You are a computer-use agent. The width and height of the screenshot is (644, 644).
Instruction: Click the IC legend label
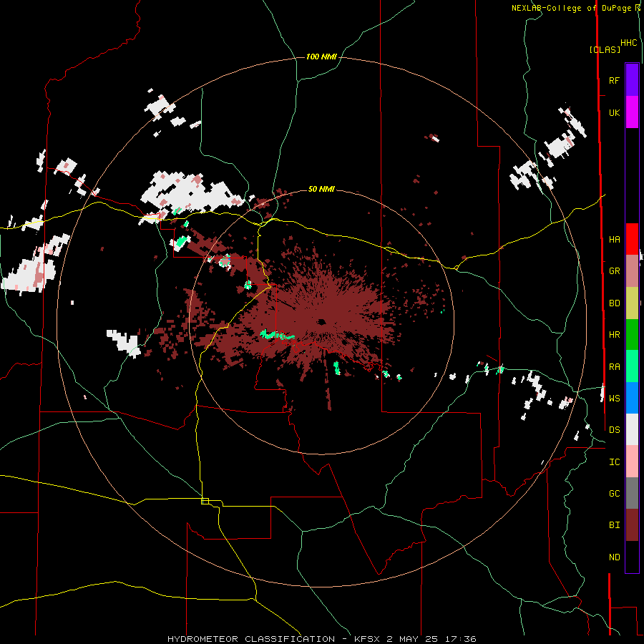click(x=614, y=462)
